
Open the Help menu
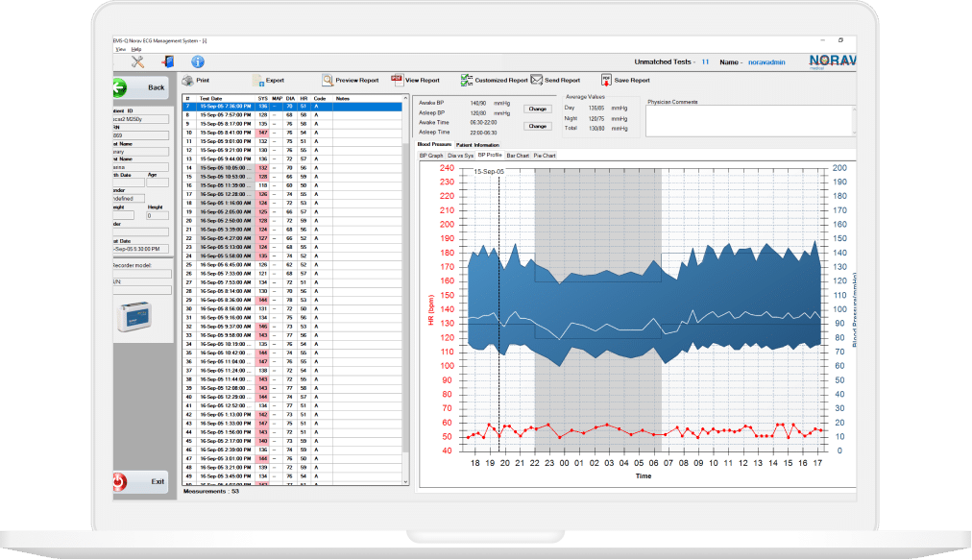pyautogui.click(x=136, y=49)
